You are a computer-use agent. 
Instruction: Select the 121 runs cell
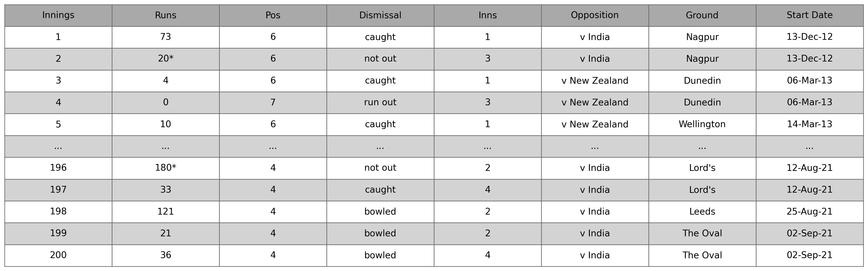(166, 212)
